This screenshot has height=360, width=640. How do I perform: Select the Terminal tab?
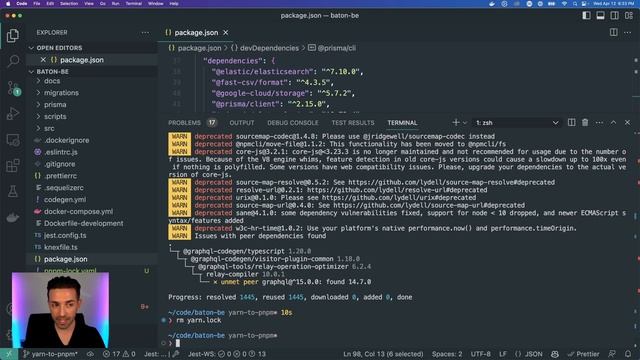402,122
